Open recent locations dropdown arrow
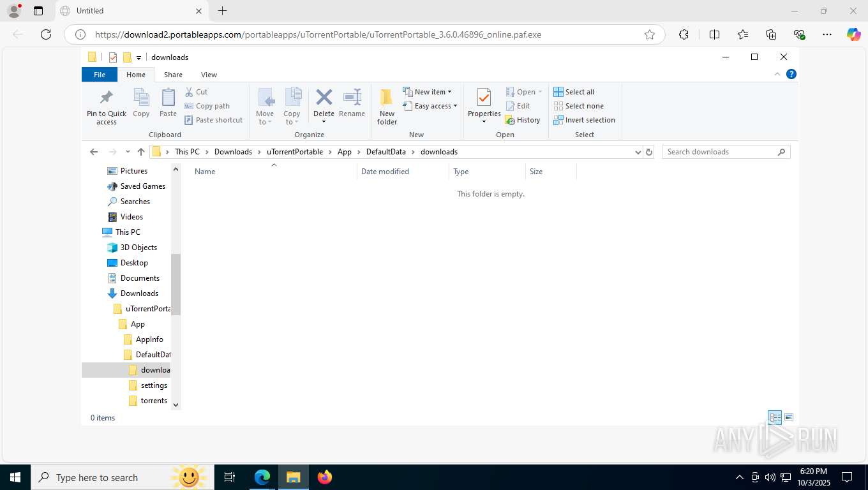Viewport: 868px width, 490px height. (x=128, y=152)
